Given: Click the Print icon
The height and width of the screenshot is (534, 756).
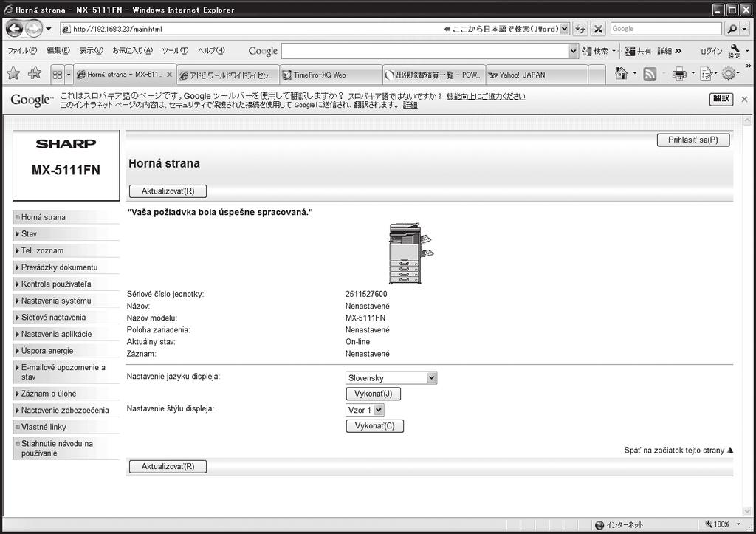Looking at the screenshot, I should (679, 74).
